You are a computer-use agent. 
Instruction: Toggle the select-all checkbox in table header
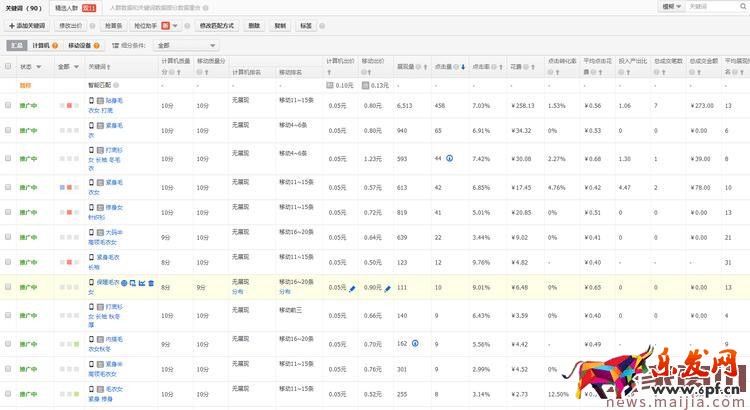pyautogui.click(x=8, y=67)
